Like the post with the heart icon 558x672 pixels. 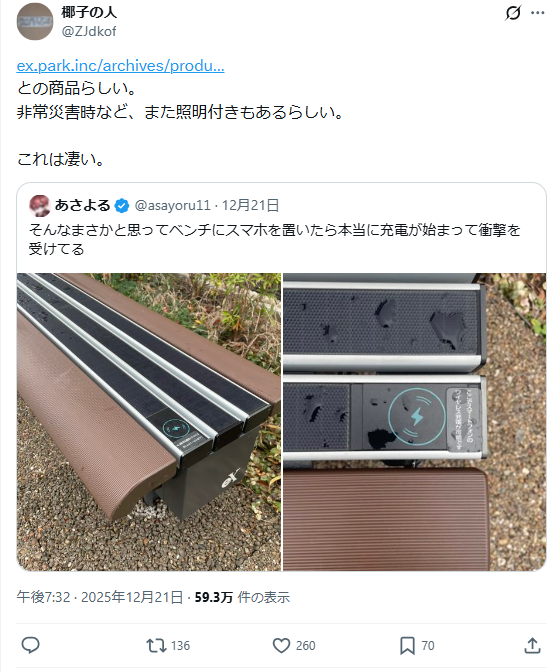click(282, 645)
